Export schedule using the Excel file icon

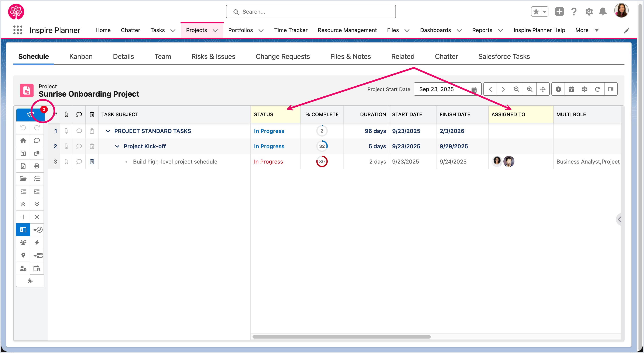[x=23, y=166]
